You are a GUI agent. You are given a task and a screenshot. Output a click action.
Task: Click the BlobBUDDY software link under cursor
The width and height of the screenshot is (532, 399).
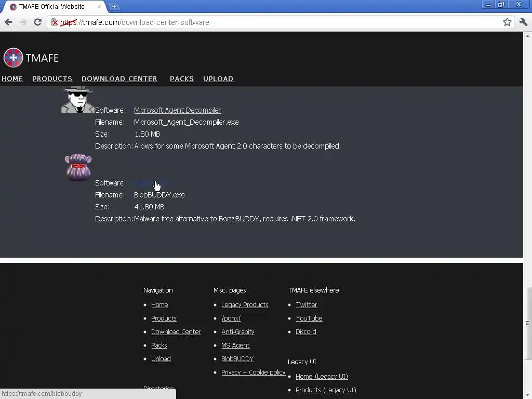point(152,183)
